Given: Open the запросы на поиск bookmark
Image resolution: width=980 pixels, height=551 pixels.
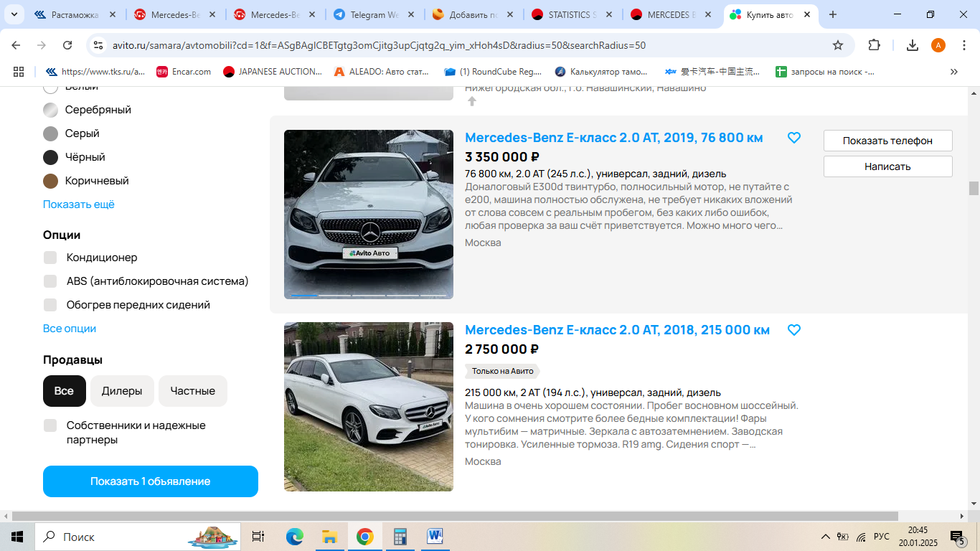Looking at the screenshot, I should click(x=825, y=72).
